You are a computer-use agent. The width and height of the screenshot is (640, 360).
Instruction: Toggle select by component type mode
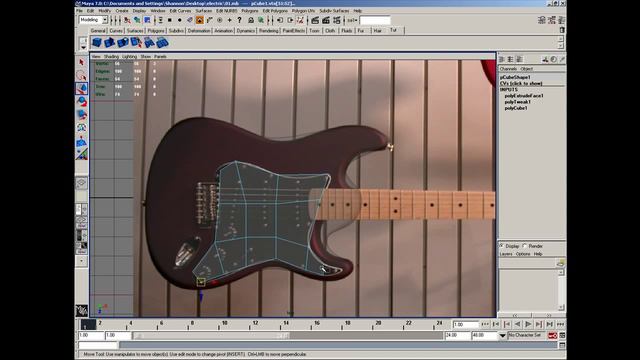pyautogui.click(x=147, y=20)
